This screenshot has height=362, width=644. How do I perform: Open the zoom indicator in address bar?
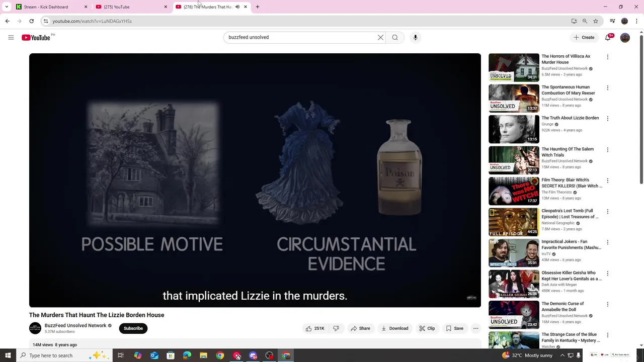click(585, 21)
